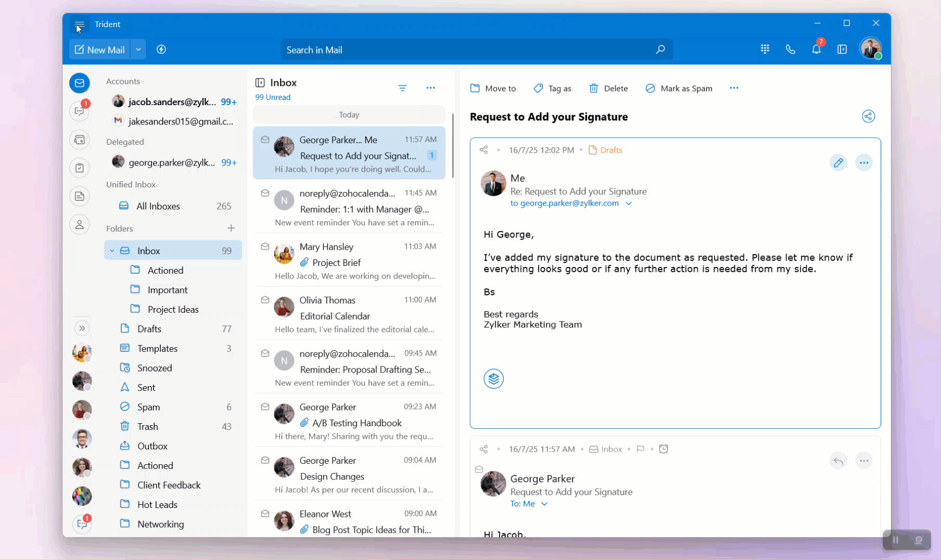The height and width of the screenshot is (560, 941).
Task: Open the Snoozed folder
Action: click(174, 368)
